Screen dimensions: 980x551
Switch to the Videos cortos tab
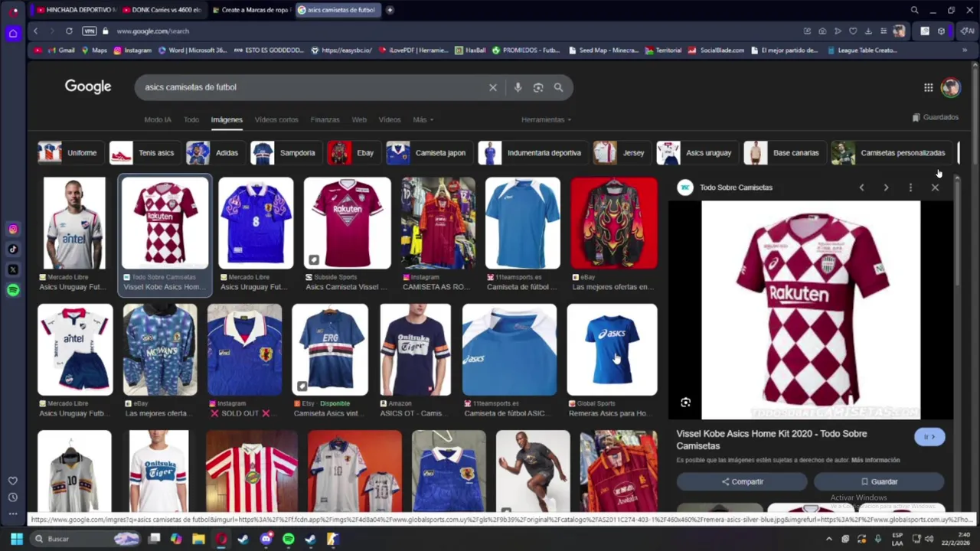276,119
